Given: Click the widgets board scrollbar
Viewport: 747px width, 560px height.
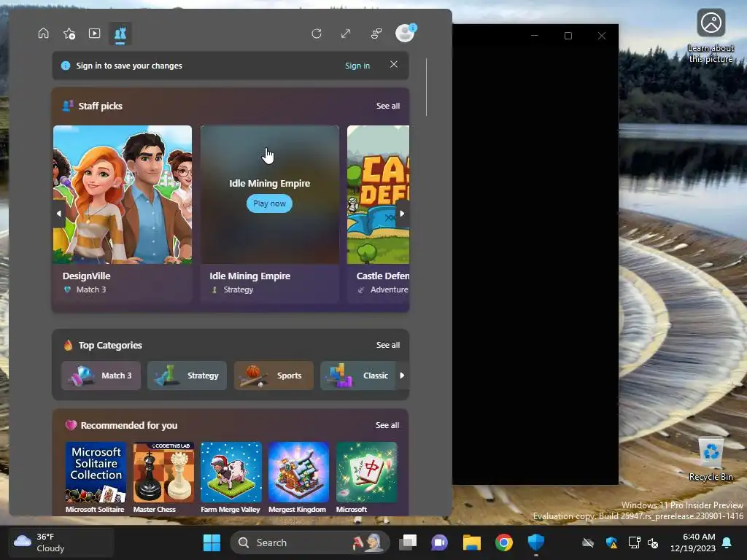Looking at the screenshot, I should (426, 87).
